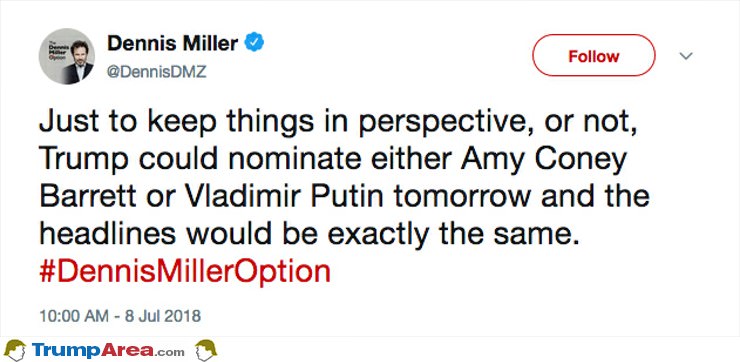This screenshot has width=740, height=362.
Task: Open the @DennisDMZ handle link
Action: (x=157, y=72)
